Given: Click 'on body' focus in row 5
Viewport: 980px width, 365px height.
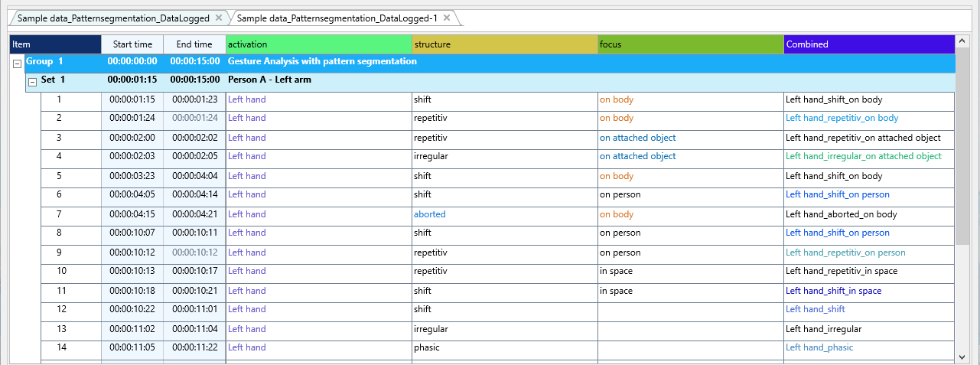Looking at the screenshot, I should click(x=617, y=176).
